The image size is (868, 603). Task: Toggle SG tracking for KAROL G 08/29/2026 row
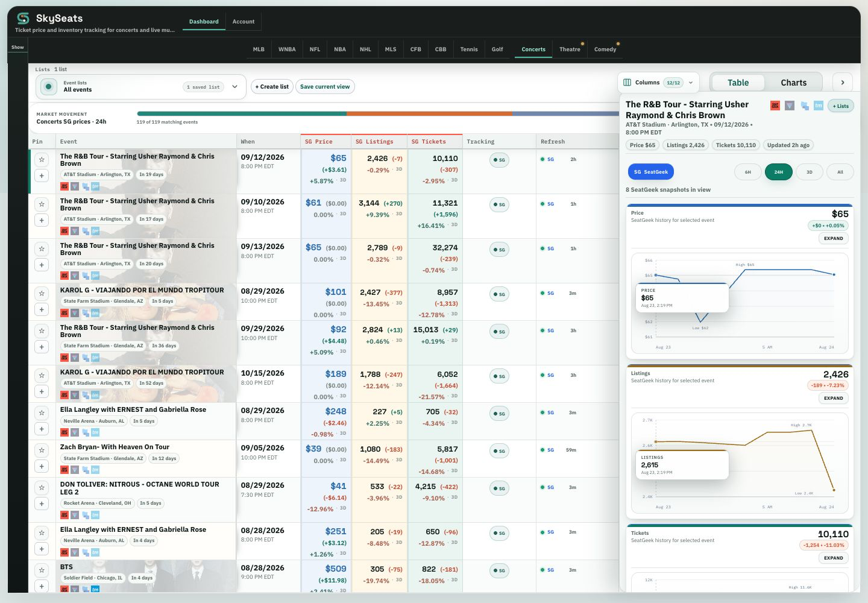(500, 294)
